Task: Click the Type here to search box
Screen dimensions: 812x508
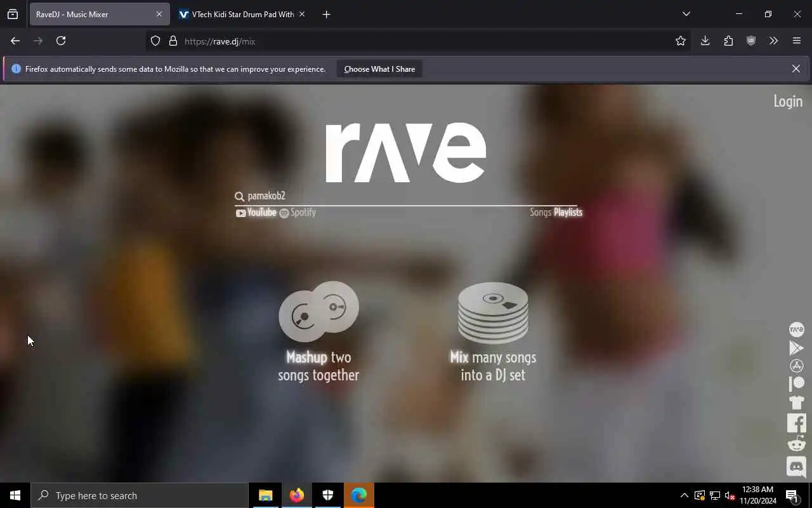Action: [140, 495]
